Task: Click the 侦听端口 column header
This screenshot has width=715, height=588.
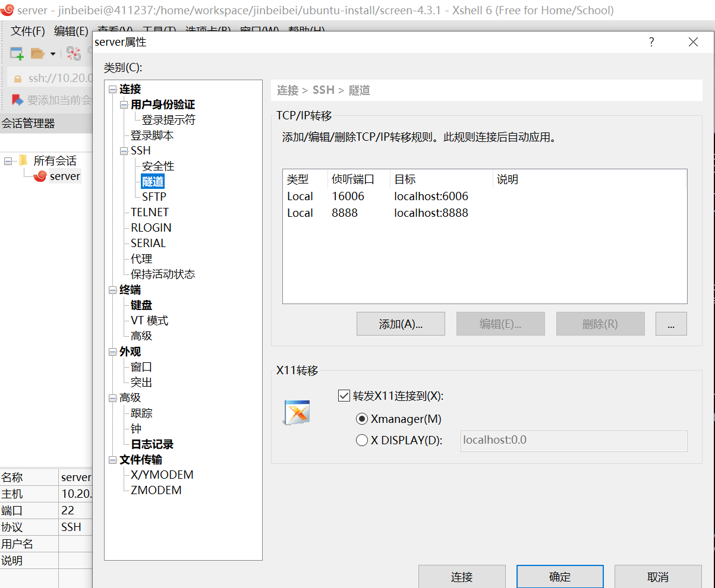Action: pyautogui.click(x=353, y=179)
